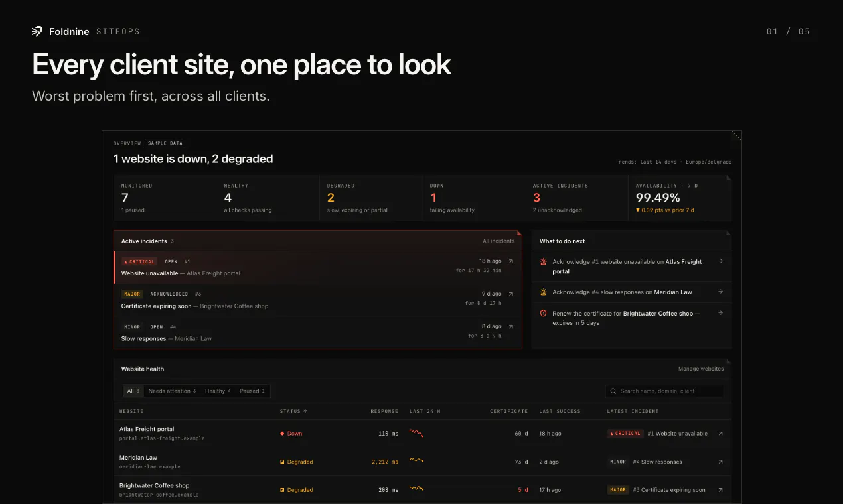843x504 pixels.
Task: Click the Atlas Freight portal website name
Action: 147,429
